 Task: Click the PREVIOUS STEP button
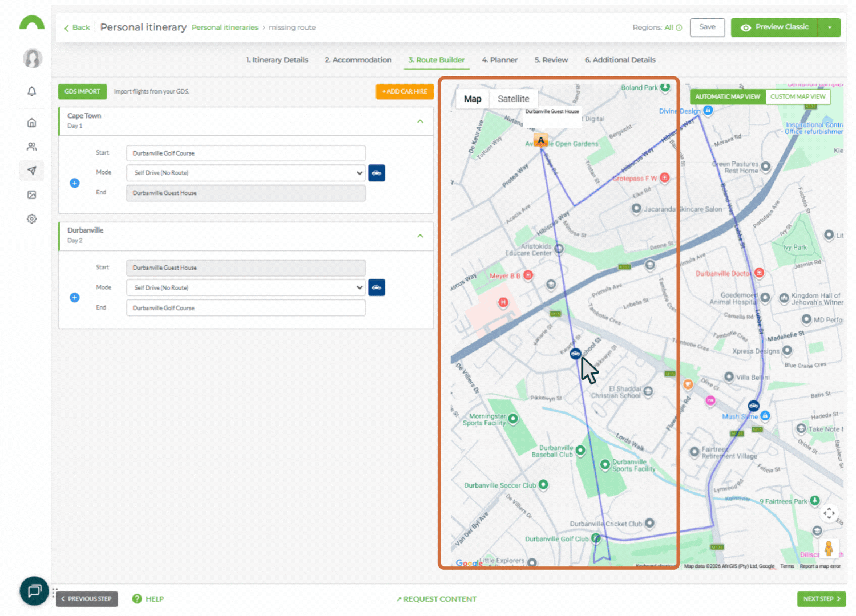(87, 599)
